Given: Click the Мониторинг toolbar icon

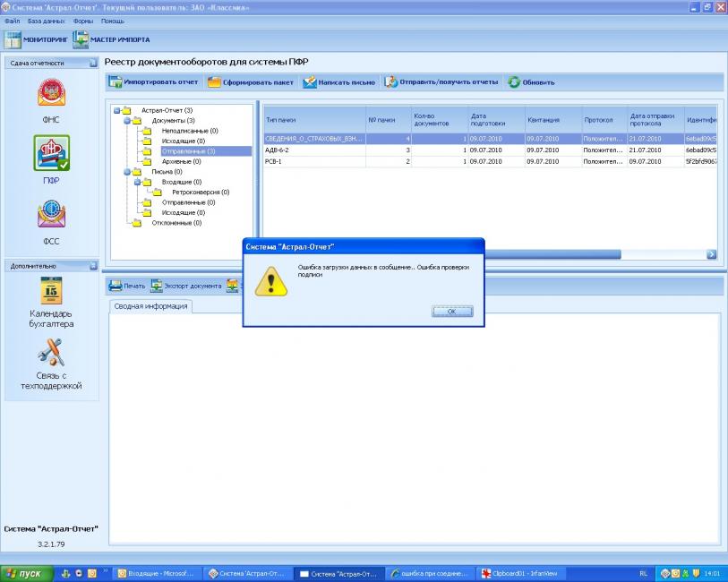Looking at the screenshot, I should 34,39.
